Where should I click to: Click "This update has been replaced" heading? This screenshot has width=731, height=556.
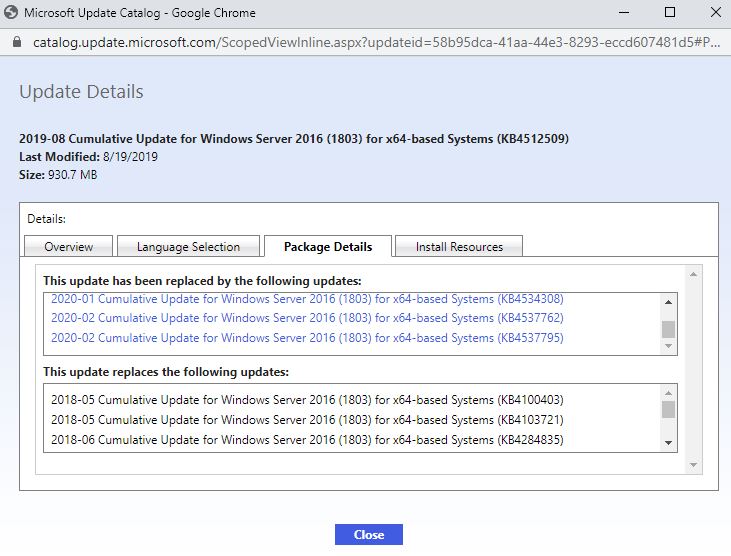tap(202, 281)
